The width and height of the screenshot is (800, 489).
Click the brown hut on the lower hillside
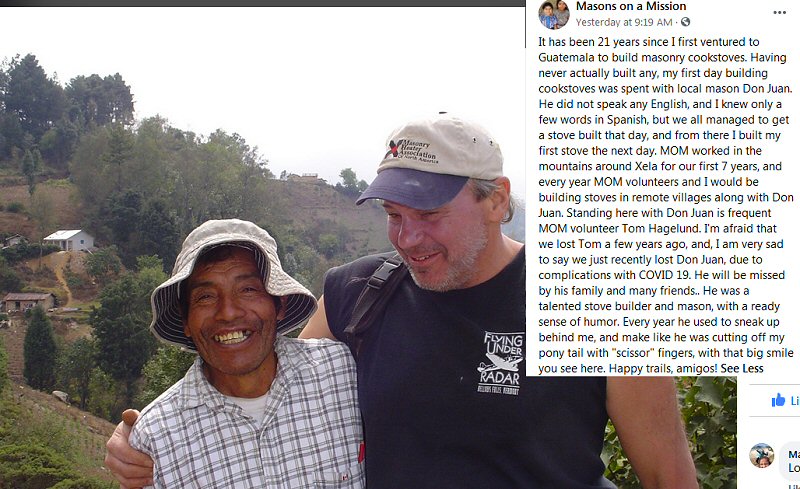coord(29,301)
